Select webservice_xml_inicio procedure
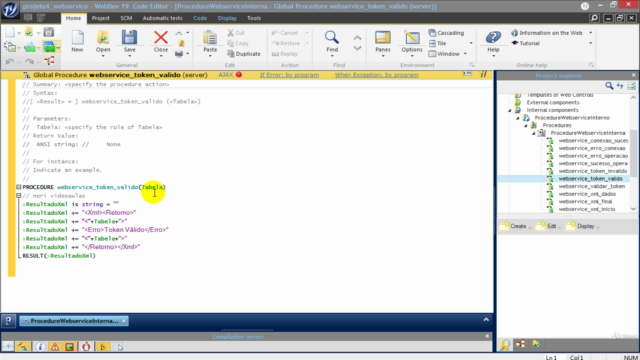 (587, 209)
